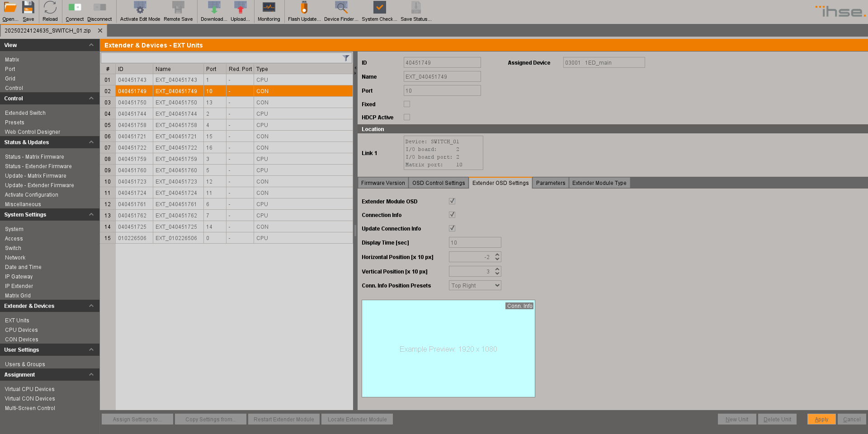Launch Flash Update from the toolbar
Screen dimensions: 868x434
click(304, 8)
